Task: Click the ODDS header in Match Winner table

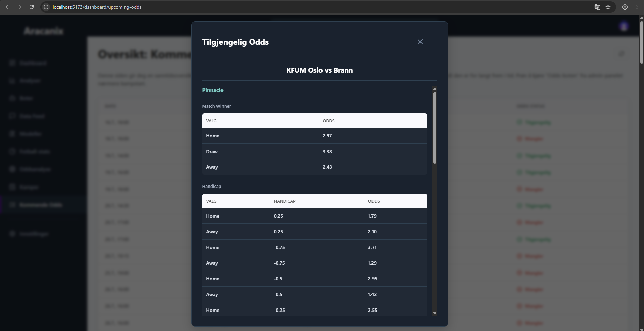Action: pos(329,121)
